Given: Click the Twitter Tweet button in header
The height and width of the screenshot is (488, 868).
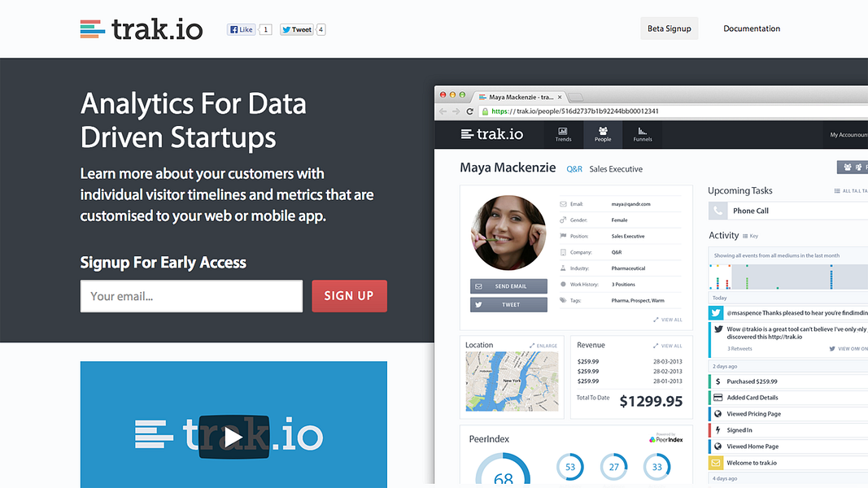Looking at the screenshot, I should [x=297, y=29].
